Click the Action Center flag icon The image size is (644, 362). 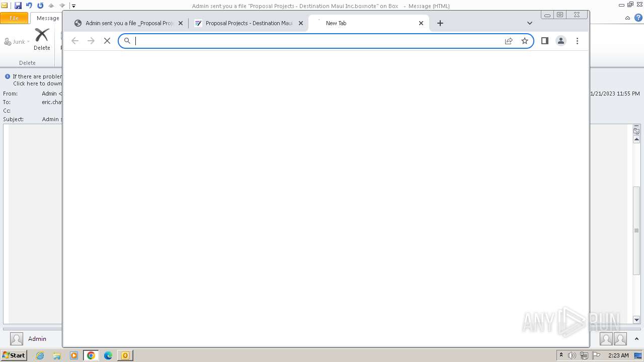596,355
